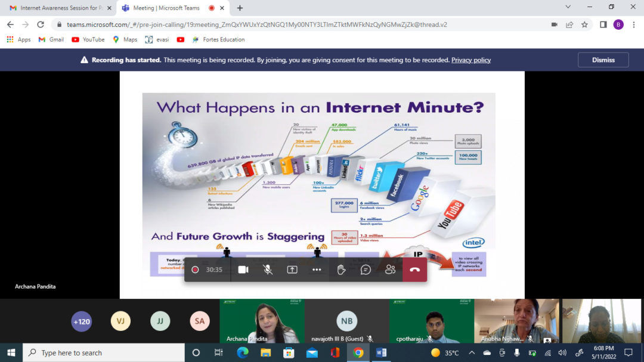Select cpotharaju's video tile
The image size is (644, 362).
tap(431, 321)
